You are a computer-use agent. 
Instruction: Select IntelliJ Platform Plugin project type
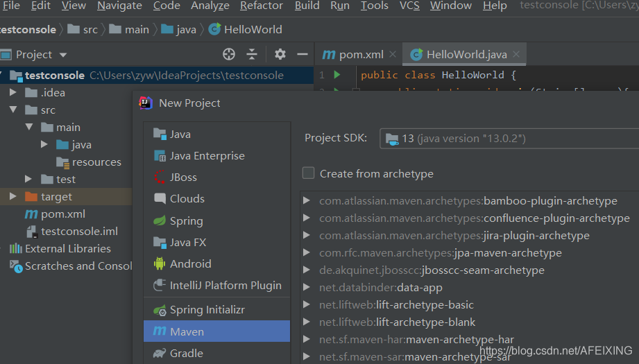[216, 286]
